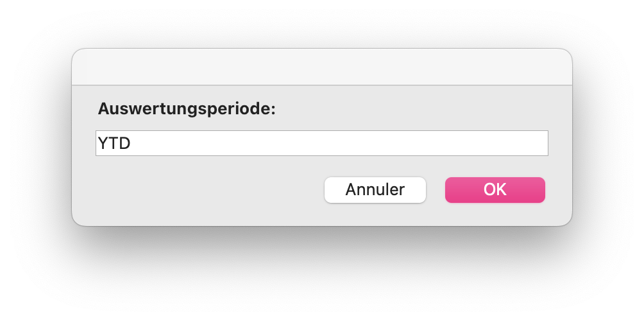
Task: Click the dialog's empty title bar
Action: (321, 67)
